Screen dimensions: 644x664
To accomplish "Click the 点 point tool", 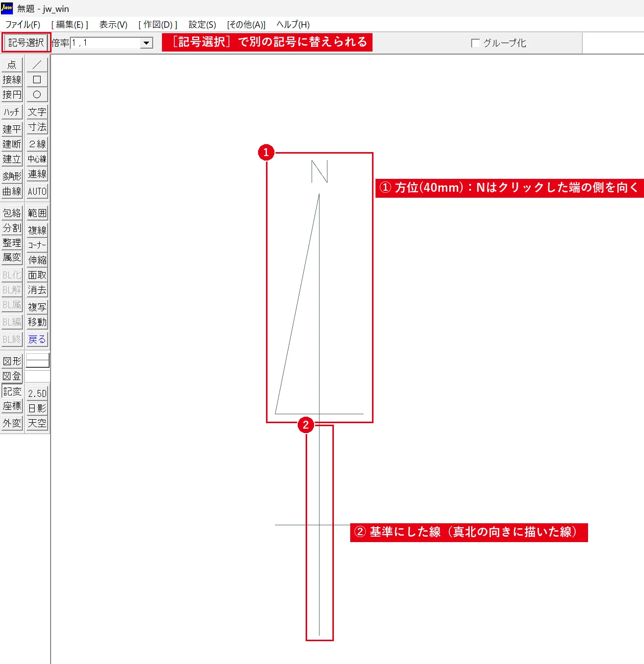I will [12, 64].
